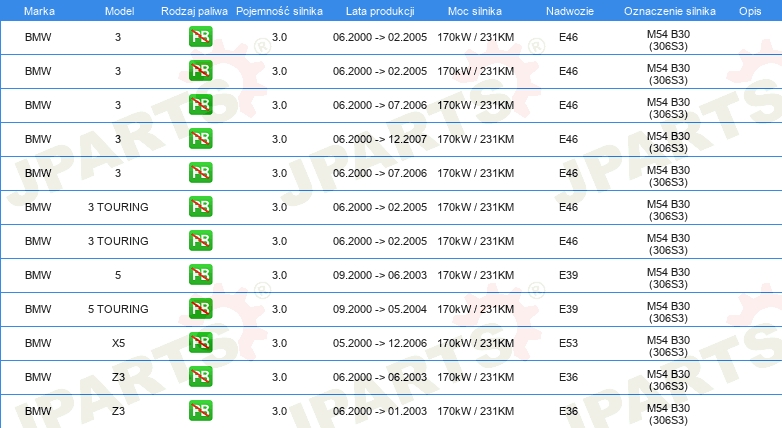Select '170kW / 231KM' in X5 row
Viewport: 782px width, 428px height.
coord(475,343)
